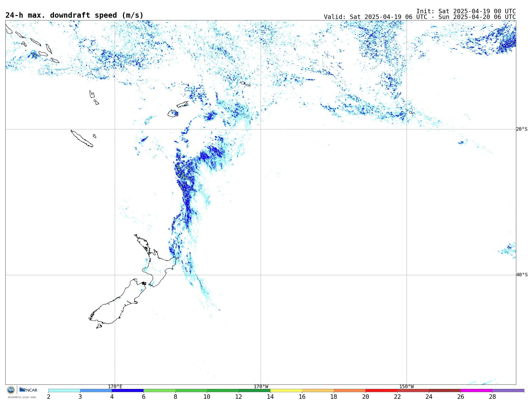Click the 170°W longitude label

pos(261,387)
